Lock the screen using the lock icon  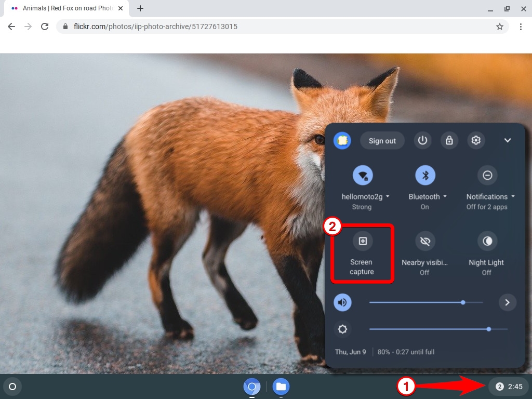point(449,140)
